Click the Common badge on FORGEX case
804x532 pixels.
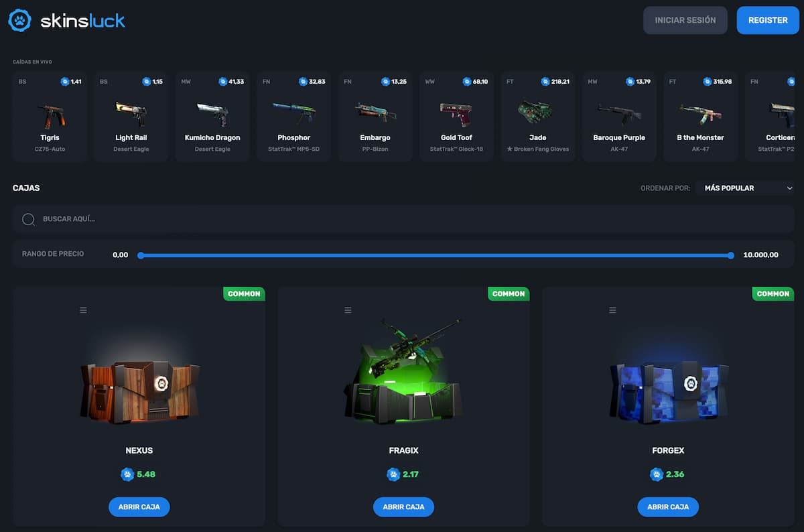773,293
